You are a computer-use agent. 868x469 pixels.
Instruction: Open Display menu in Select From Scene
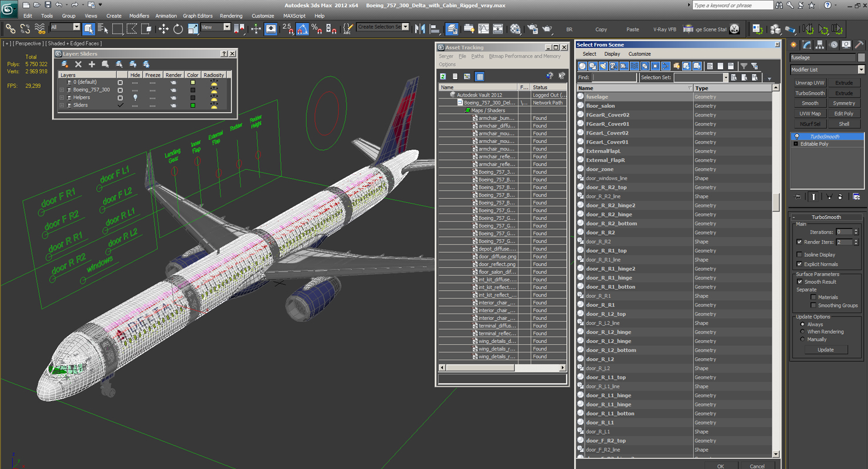(x=612, y=54)
